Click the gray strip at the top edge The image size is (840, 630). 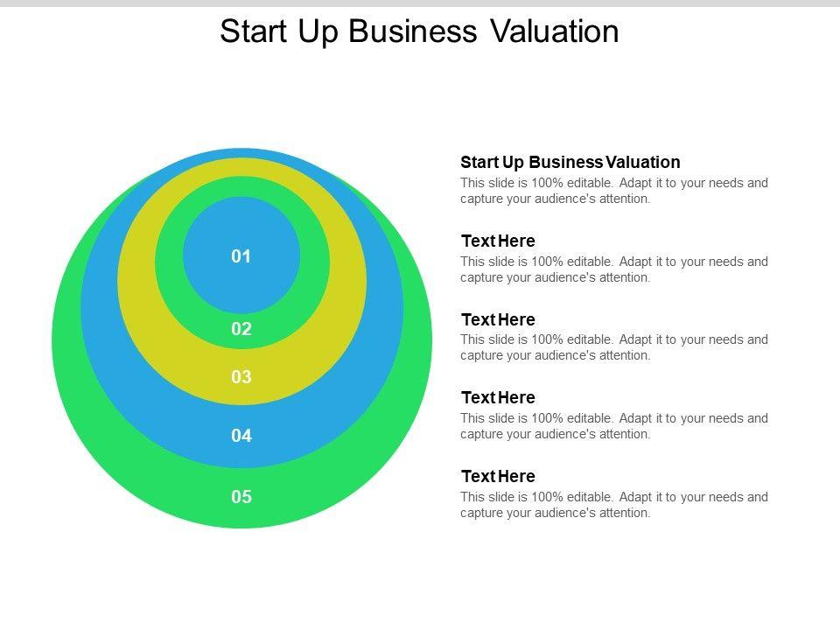click(420, 3)
